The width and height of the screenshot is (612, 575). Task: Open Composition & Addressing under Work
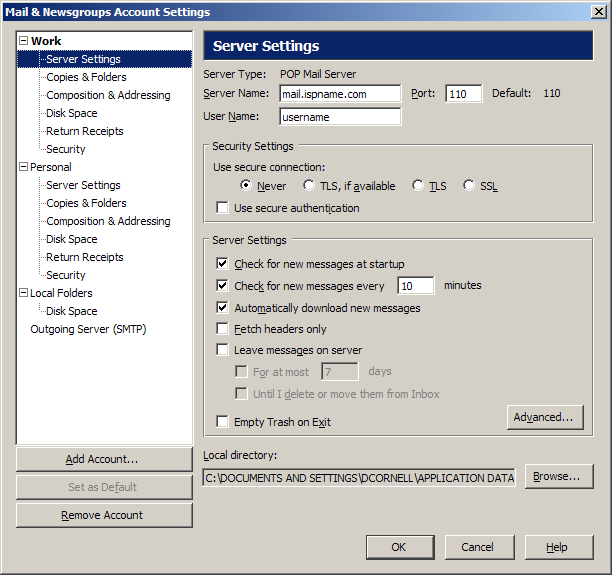click(108, 95)
